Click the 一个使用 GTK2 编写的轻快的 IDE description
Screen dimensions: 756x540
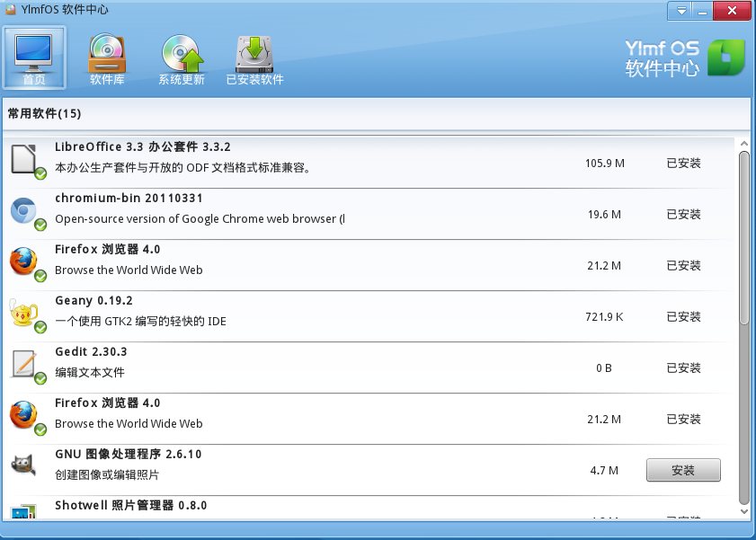(x=140, y=322)
